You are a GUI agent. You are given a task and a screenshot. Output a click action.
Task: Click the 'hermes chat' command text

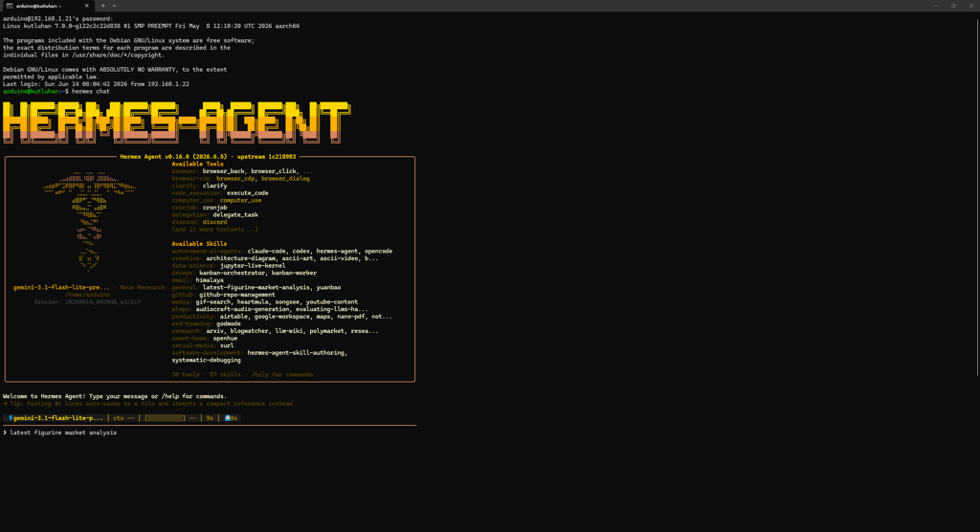click(x=91, y=91)
